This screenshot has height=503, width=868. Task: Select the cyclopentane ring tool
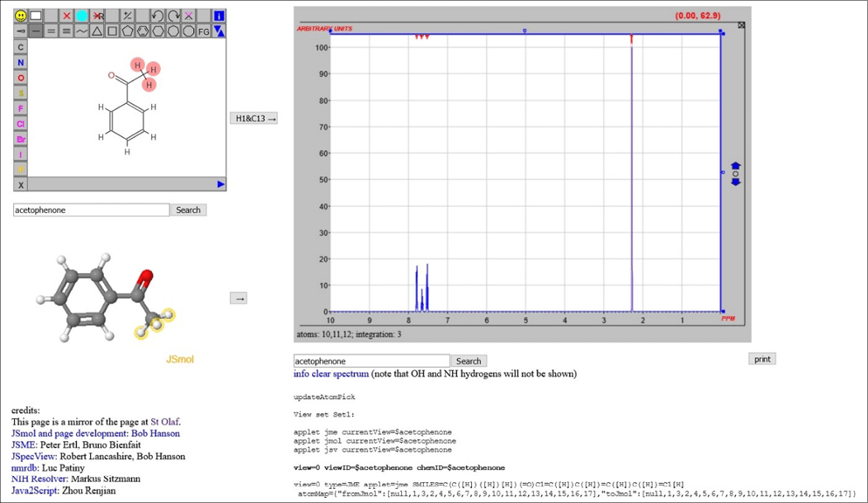[x=127, y=31]
